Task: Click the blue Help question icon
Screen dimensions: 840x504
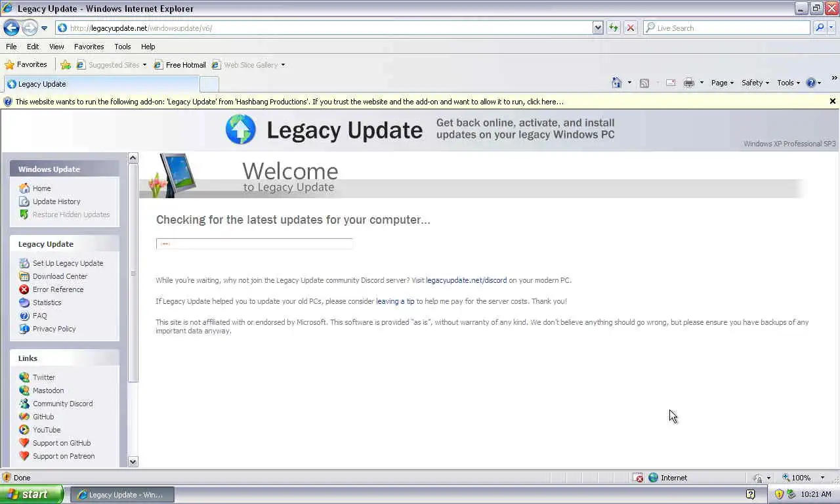Action: click(810, 83)
